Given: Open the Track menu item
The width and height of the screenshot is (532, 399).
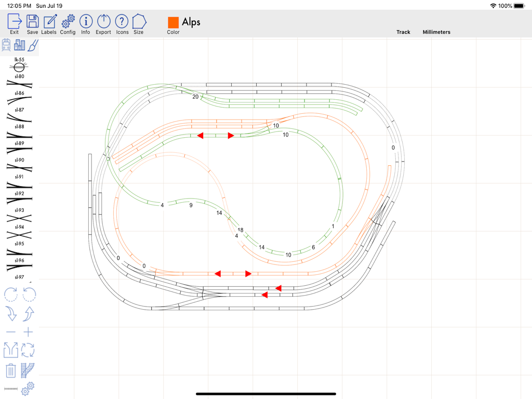Looking at the screenshot, I should tap(403, 32).
